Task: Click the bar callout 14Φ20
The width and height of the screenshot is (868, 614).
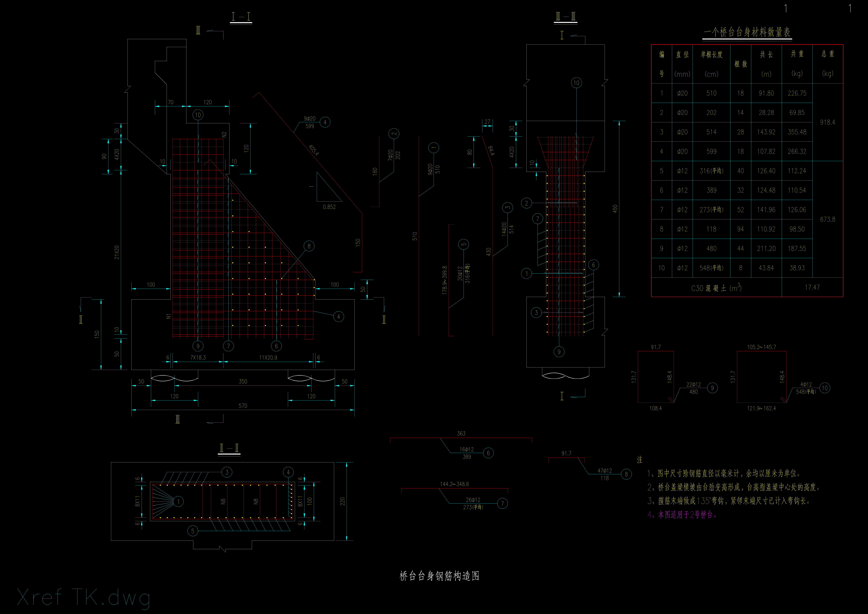Action: (x=504, y=229)
